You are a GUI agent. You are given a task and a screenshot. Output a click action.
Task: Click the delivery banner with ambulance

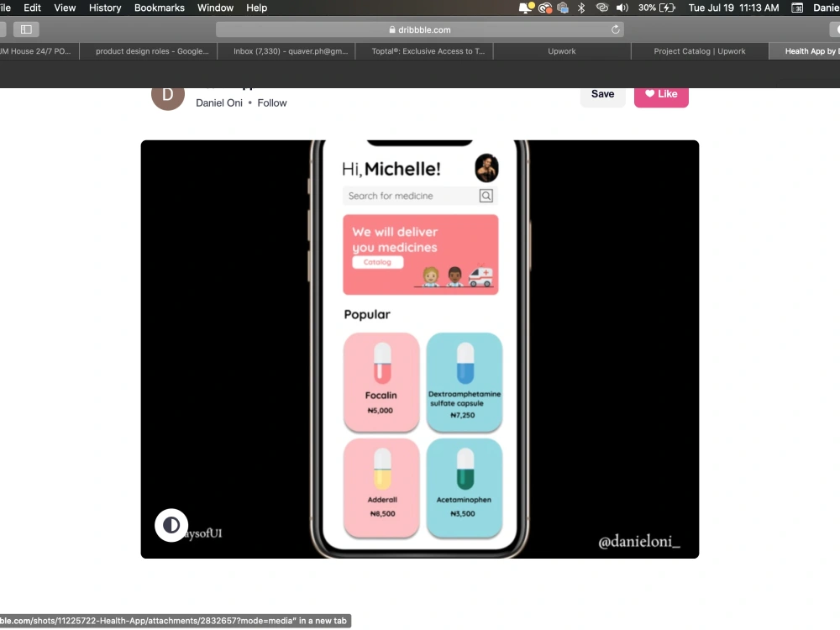click(x=421, y=255)
